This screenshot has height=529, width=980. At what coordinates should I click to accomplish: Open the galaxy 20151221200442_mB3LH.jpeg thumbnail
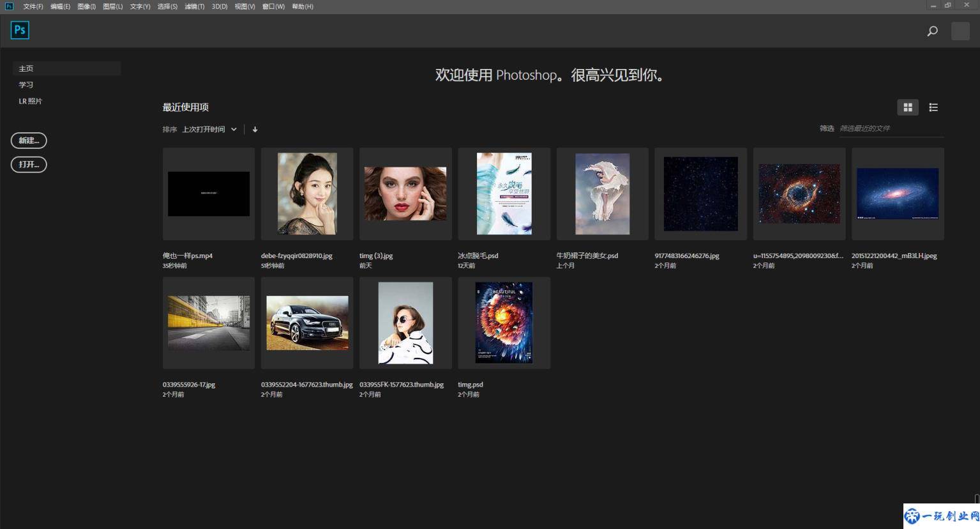[x=898, y=194]
